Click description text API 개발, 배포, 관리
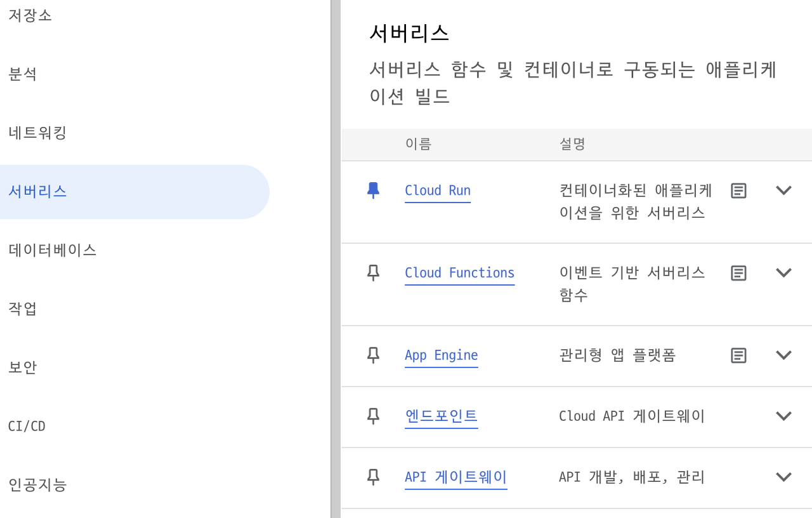The width and height of the screenshot is (812, 518). coord(632,477)
